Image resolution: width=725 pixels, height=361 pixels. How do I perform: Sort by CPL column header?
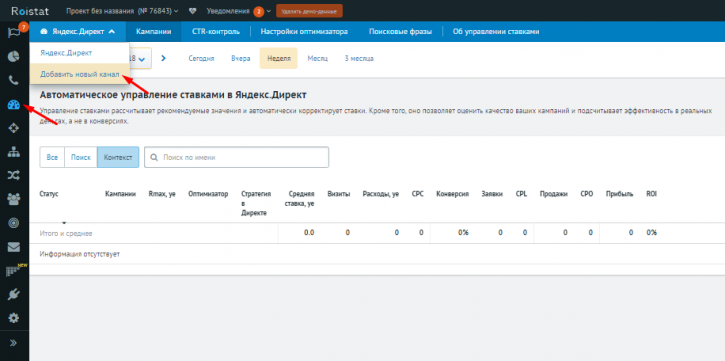[521, 194]
